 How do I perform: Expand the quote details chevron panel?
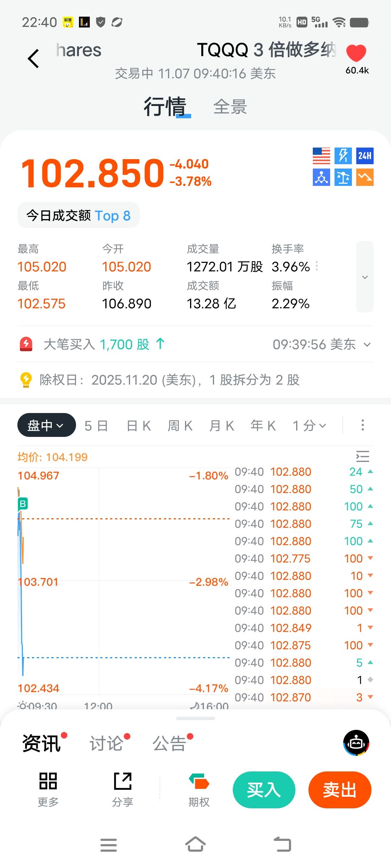(365, 277)
